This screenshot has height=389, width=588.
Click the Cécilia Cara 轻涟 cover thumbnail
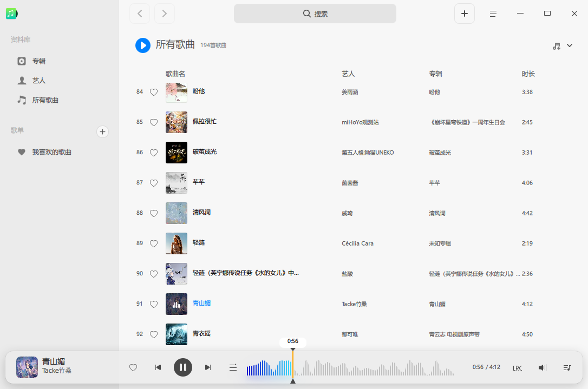177,243
